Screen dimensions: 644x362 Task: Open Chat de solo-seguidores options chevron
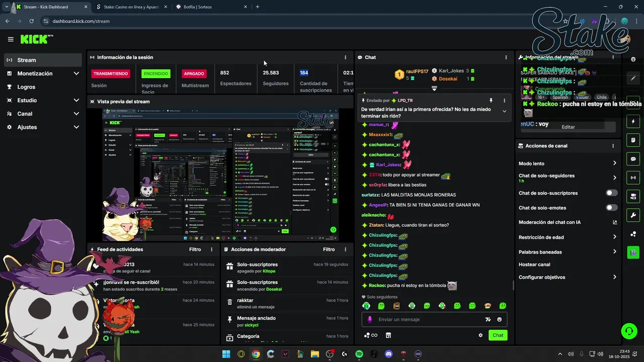[x=614, y=177]
